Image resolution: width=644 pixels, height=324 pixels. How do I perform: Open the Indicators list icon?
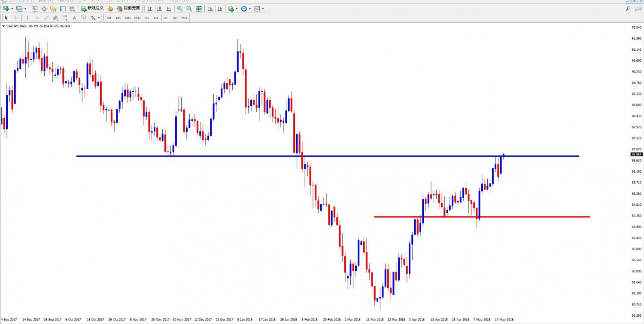[x=231, y=9]
